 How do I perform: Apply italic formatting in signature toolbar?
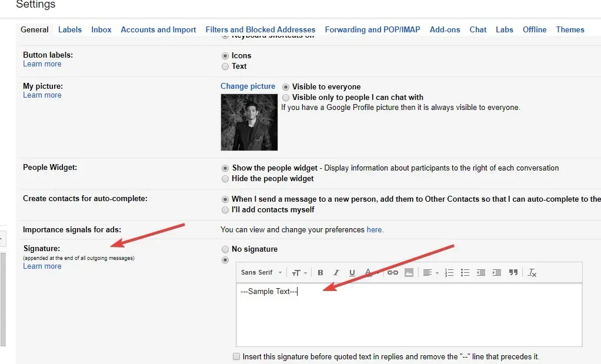[x=336, y=272]
